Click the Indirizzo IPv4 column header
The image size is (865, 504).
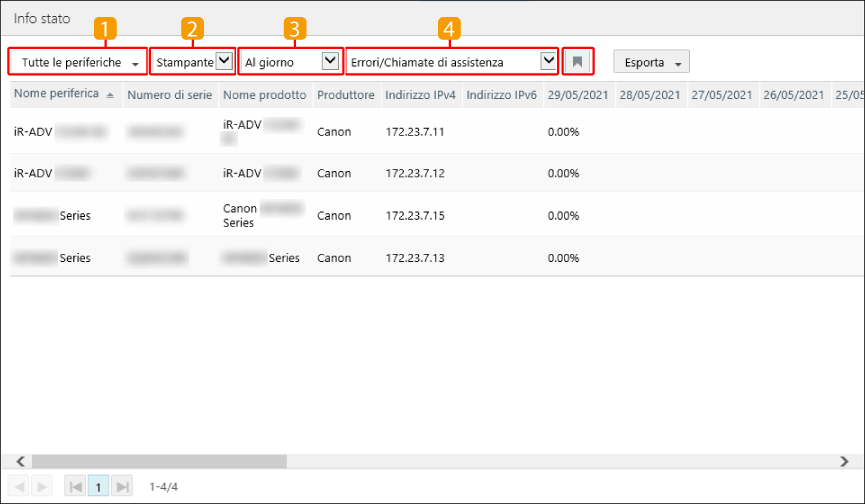420,94
